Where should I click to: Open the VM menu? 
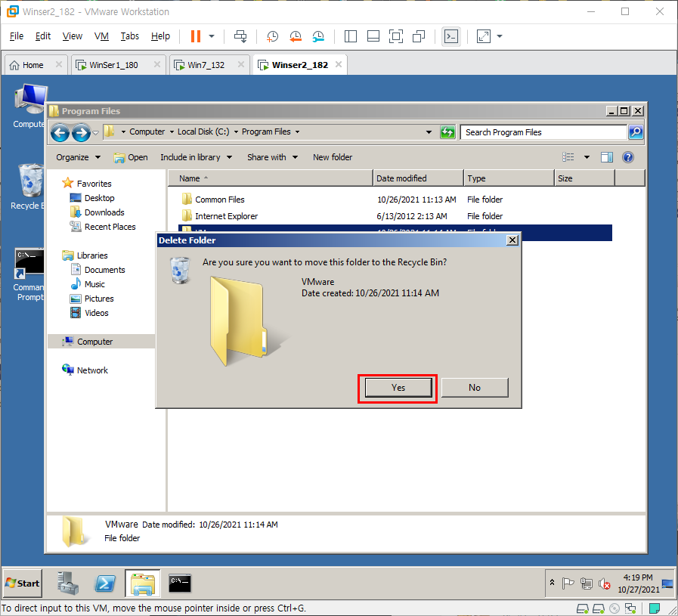101,36
